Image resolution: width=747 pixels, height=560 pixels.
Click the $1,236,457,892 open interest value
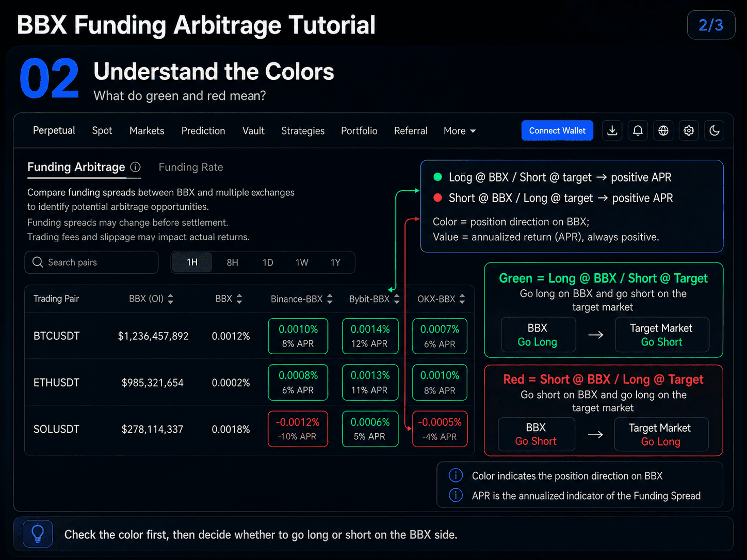click(153, 336)
